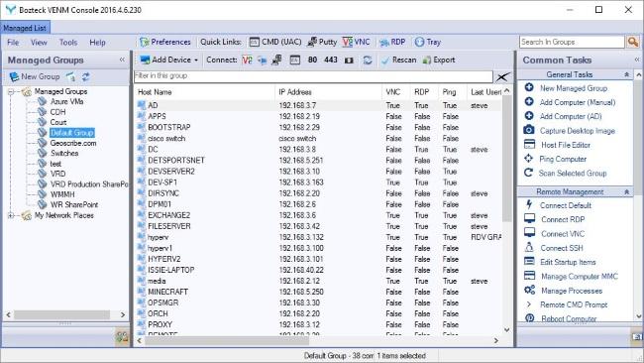
Task: Click Manage Computer MMC task
Action: tap(580, 277)
